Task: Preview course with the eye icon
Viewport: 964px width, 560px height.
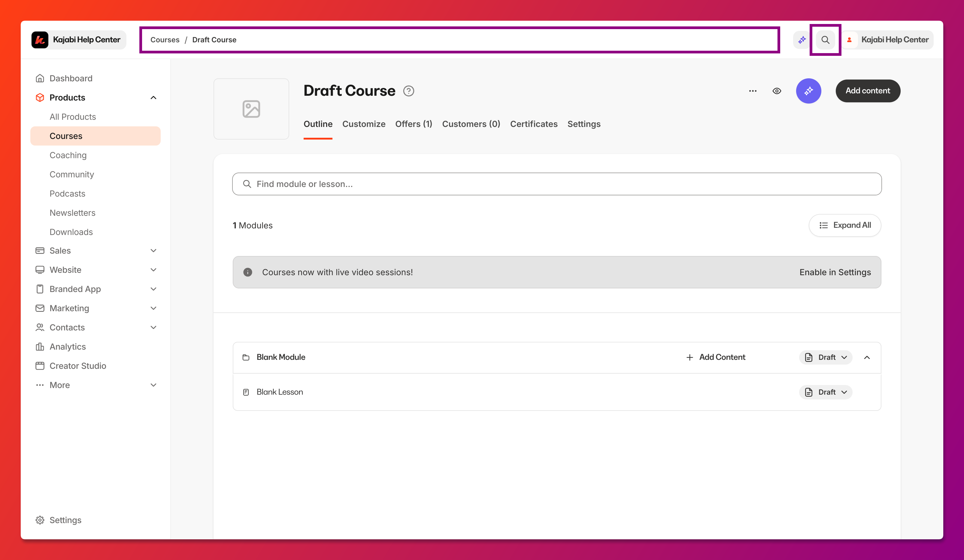Action: tap(777, 91)
